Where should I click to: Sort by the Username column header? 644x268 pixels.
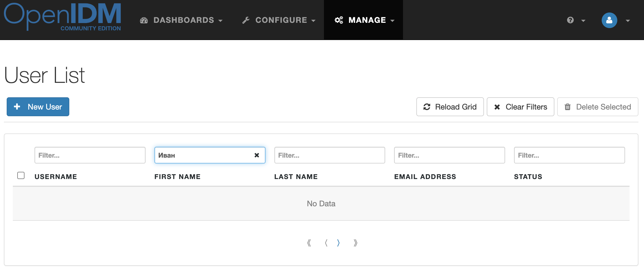56,177
